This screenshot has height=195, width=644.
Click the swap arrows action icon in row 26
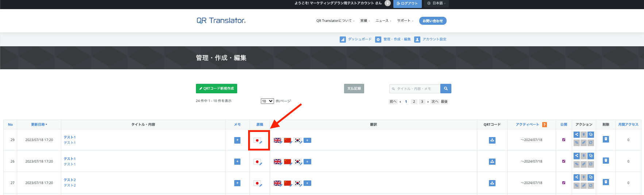click(576, 164)
